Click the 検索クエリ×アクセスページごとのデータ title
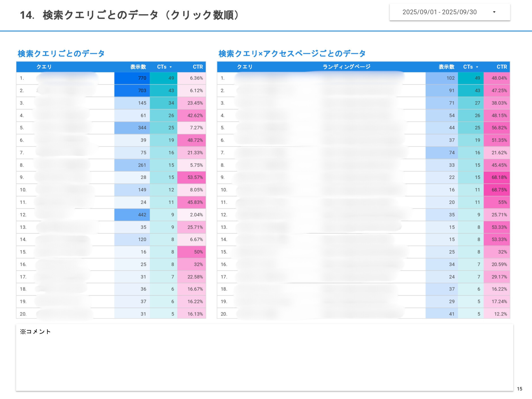 (x=292, y=53)
